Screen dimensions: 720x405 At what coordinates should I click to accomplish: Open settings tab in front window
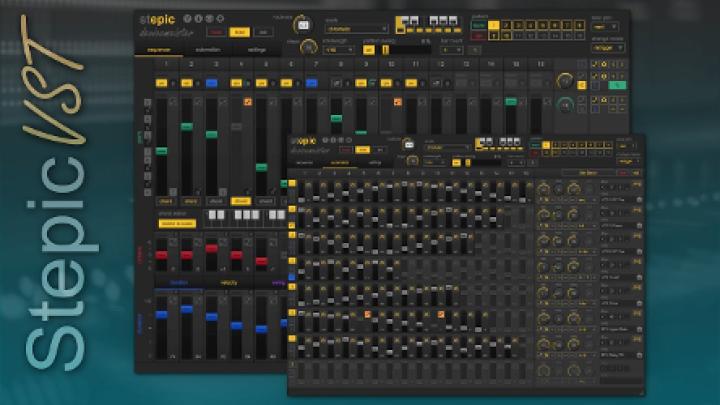[x=375, y=163]
